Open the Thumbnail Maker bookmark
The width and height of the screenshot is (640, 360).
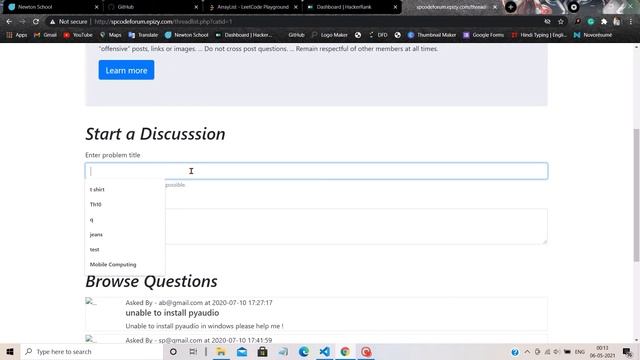pyautogui.click(x=432, y=35)
